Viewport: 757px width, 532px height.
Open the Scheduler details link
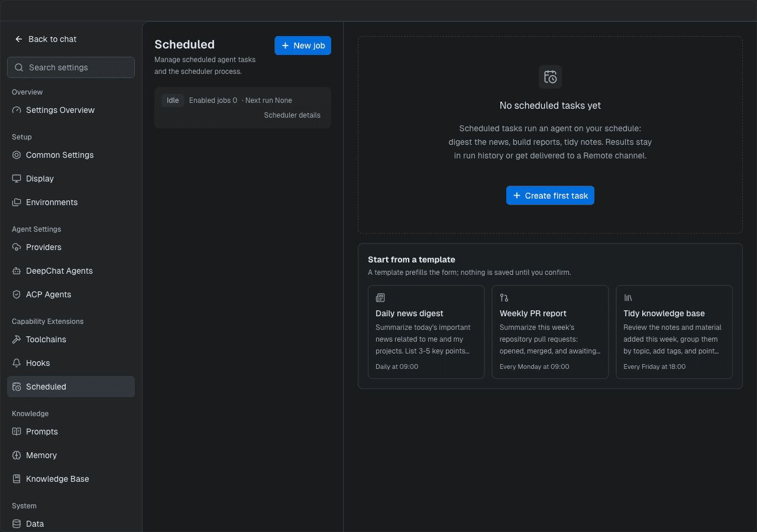pyautogui.click(x=292, y=115)
